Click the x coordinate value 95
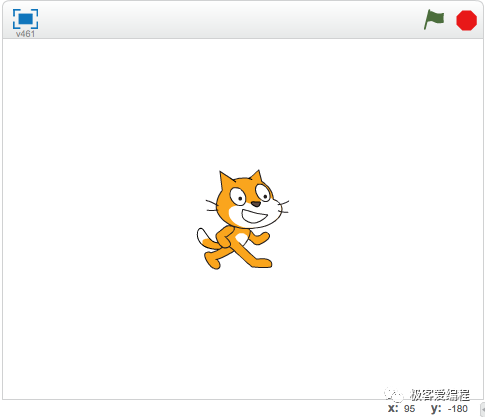Viewport: 485px width, 417px height. click(x=410, y=409)
